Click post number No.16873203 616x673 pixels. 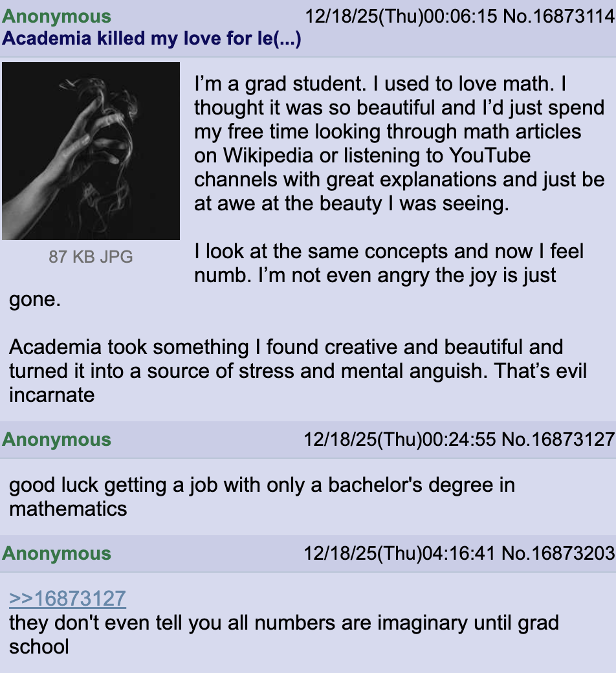click(x=558, y=553)
